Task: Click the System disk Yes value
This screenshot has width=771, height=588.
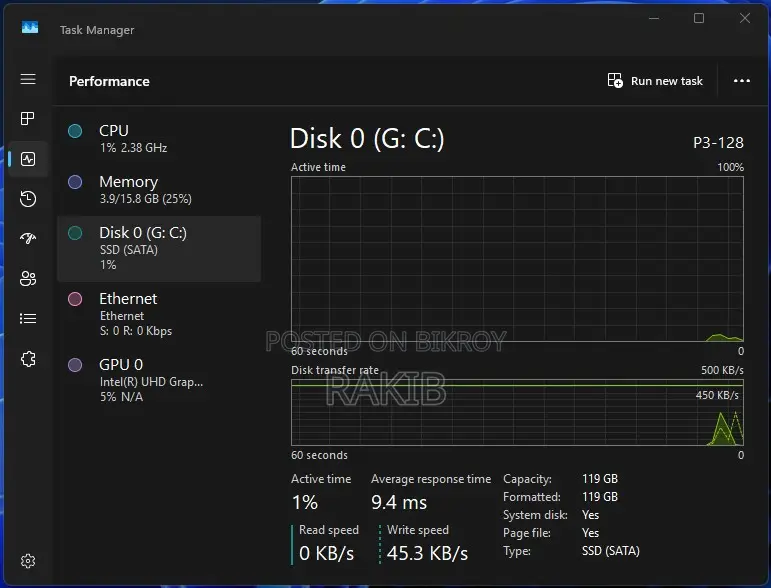Action: coord(591,515)
